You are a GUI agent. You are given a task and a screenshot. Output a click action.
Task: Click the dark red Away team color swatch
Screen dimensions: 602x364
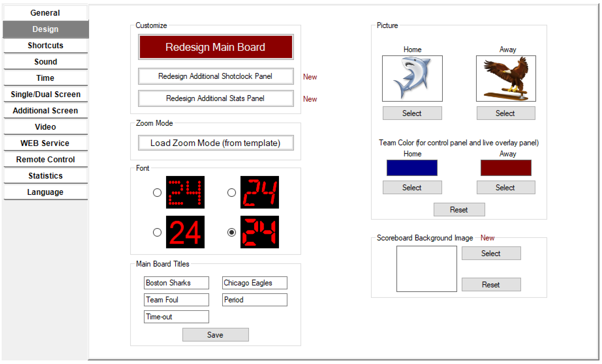coord(506,168)
